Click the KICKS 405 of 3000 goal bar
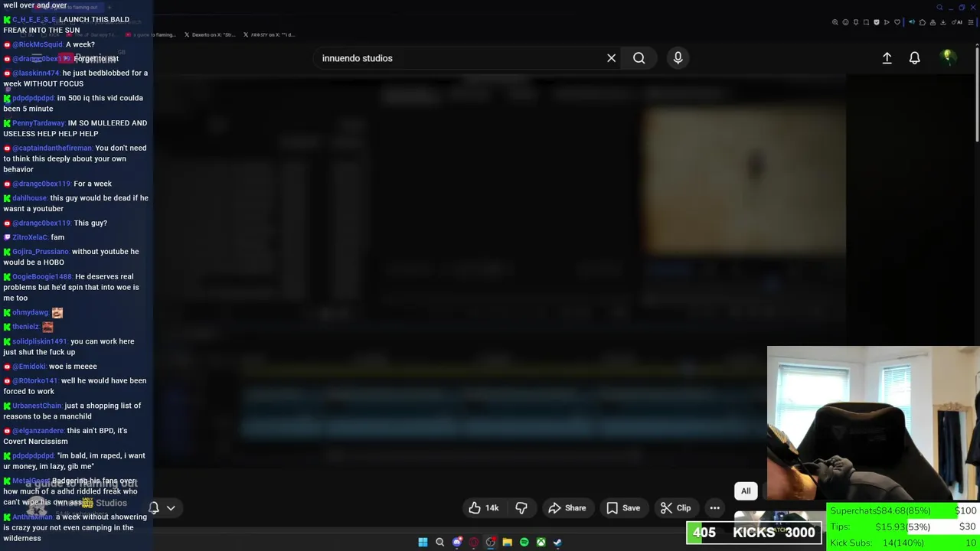 [x=754, y=533]
